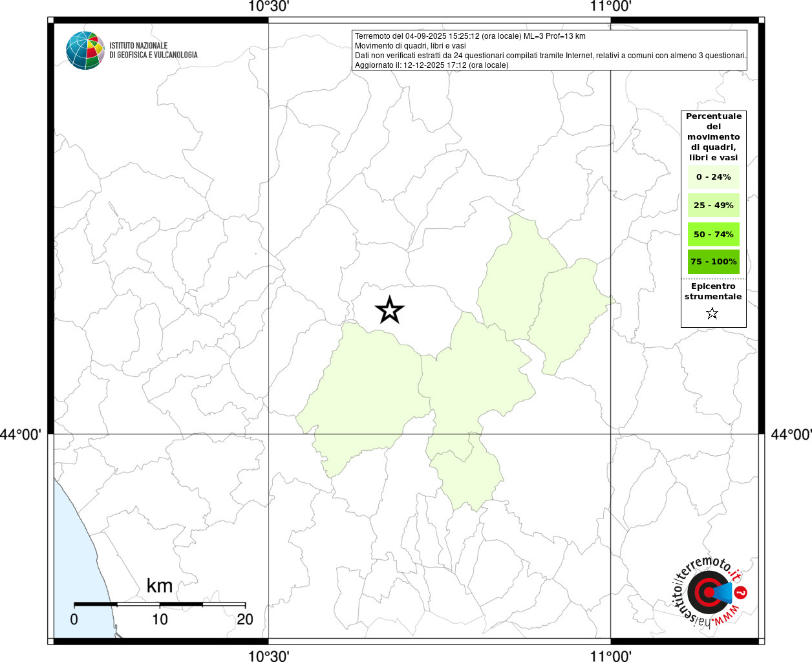Screen dimensions: 812x662
Task: Click the 'Istituto Nazionale di Geofisica e Vulcanologia' text
Action: (153, 50)
